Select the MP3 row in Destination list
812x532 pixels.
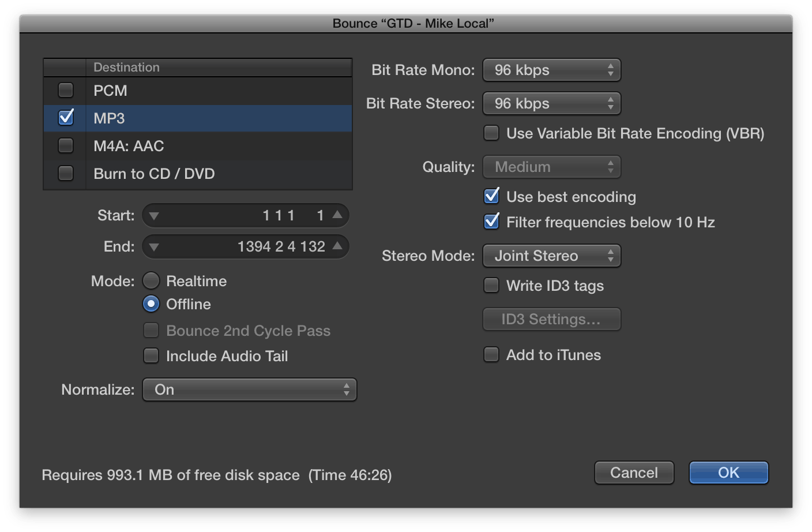198,118
